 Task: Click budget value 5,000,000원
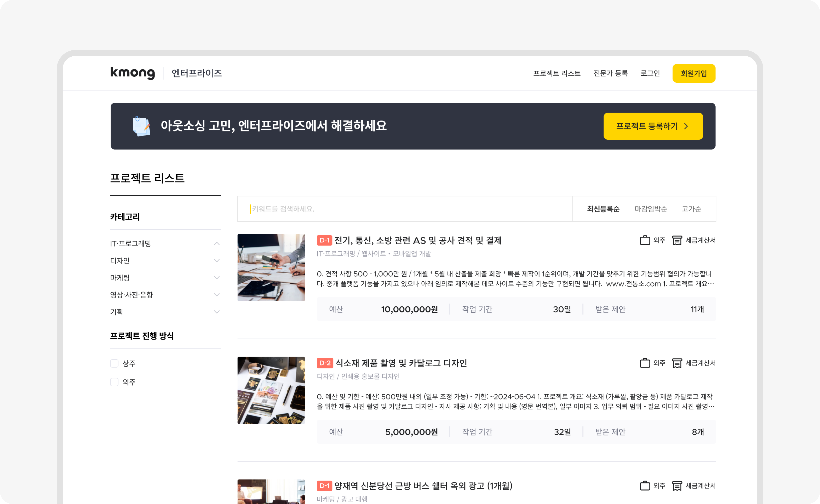[411, 432]
